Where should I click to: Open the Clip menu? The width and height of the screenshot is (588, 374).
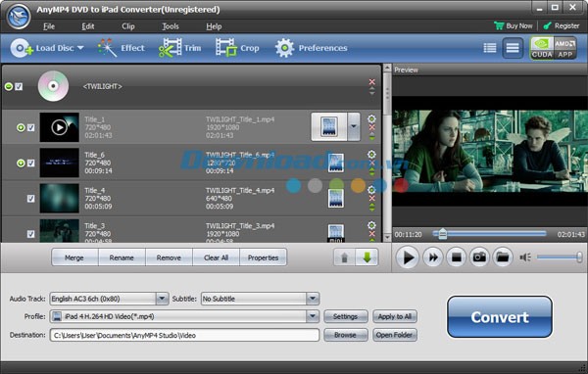(127, 26)
